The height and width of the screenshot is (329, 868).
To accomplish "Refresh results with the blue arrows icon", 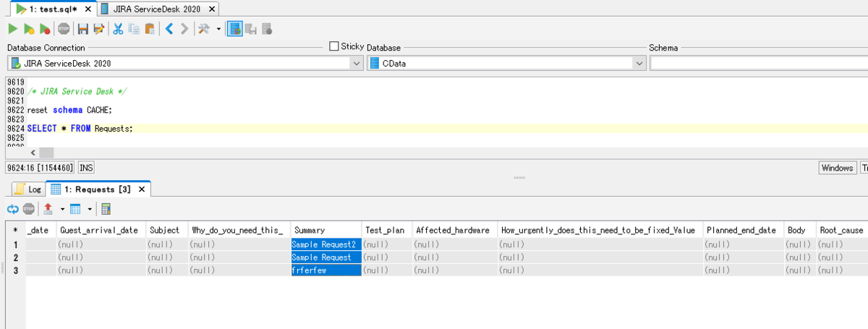I will coord(13,209).
